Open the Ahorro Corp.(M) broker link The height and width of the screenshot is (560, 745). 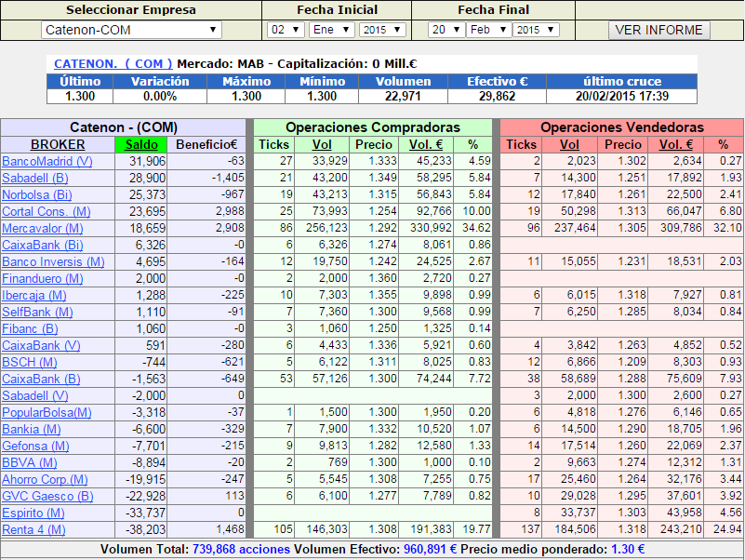(45, 480)
